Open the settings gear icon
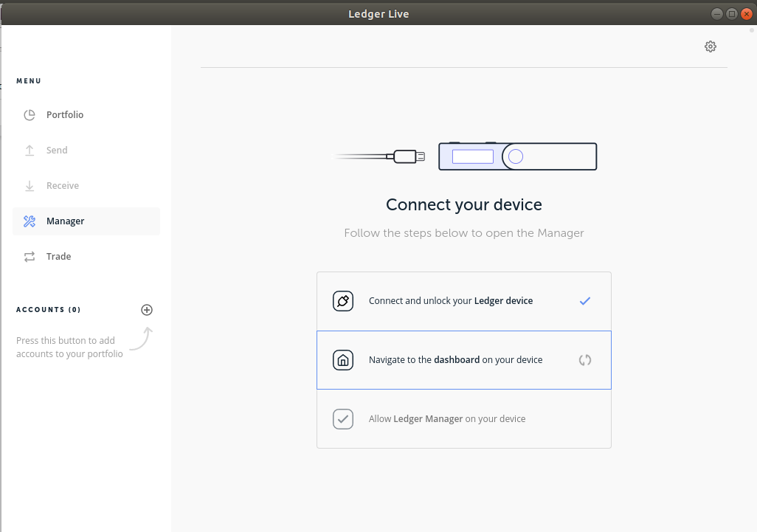The image size is (757, 532). coord(711,46)
